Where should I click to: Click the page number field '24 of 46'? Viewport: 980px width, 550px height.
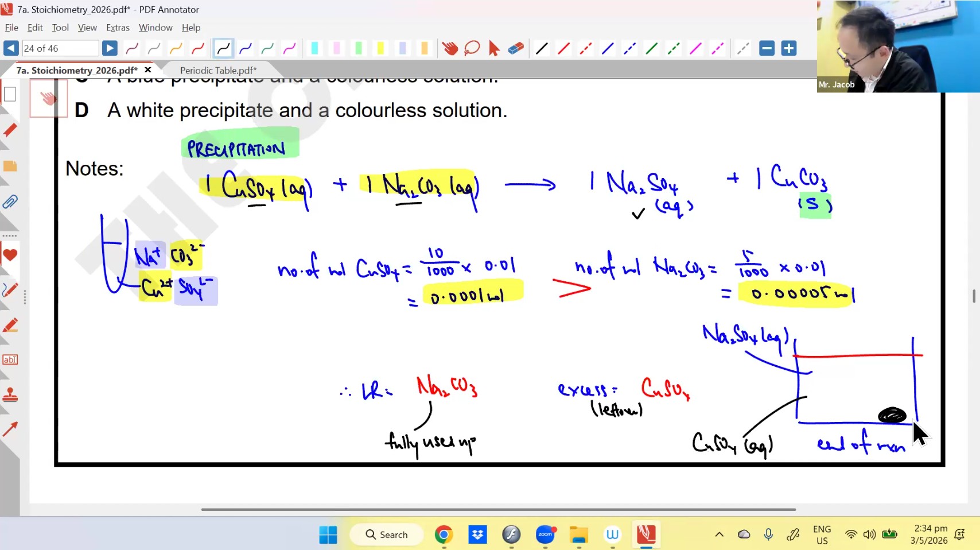(60, 48)
